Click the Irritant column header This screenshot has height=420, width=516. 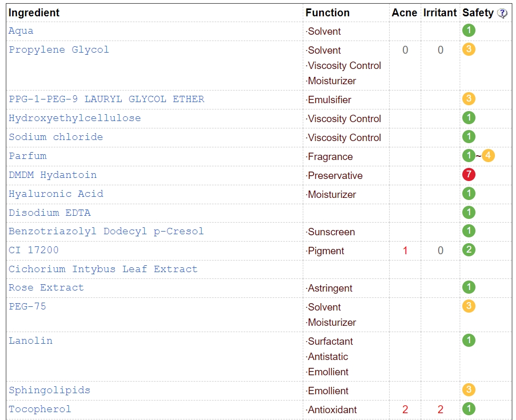pos(440,13)
